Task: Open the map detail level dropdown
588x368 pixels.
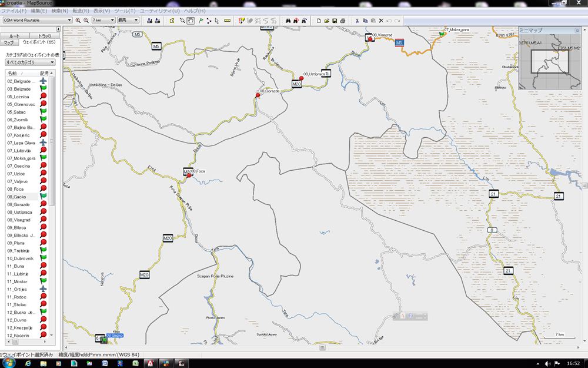Action: pos(128,20)
